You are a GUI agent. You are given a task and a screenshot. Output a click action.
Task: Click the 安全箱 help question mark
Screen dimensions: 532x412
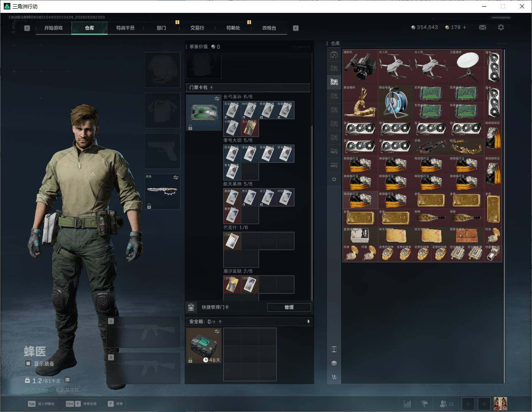tap(220, 321)
